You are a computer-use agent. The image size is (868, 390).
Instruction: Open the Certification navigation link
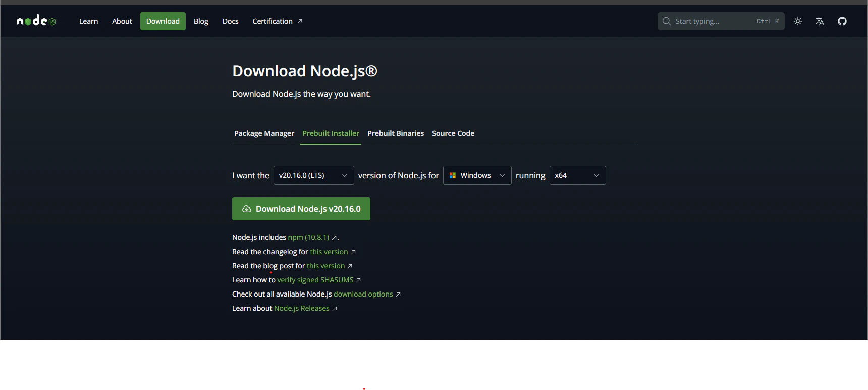click(x=277, y=21)
